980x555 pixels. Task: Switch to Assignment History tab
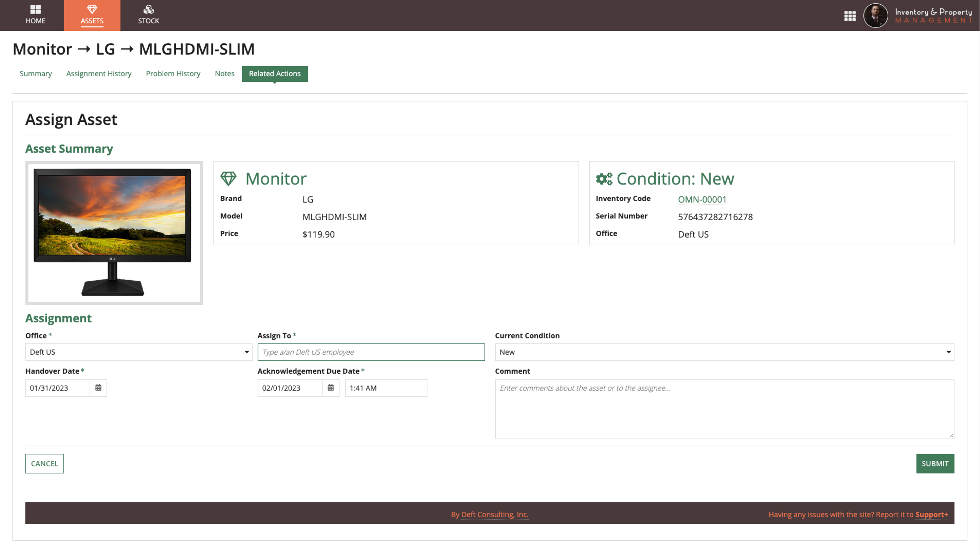coord(99,73)
